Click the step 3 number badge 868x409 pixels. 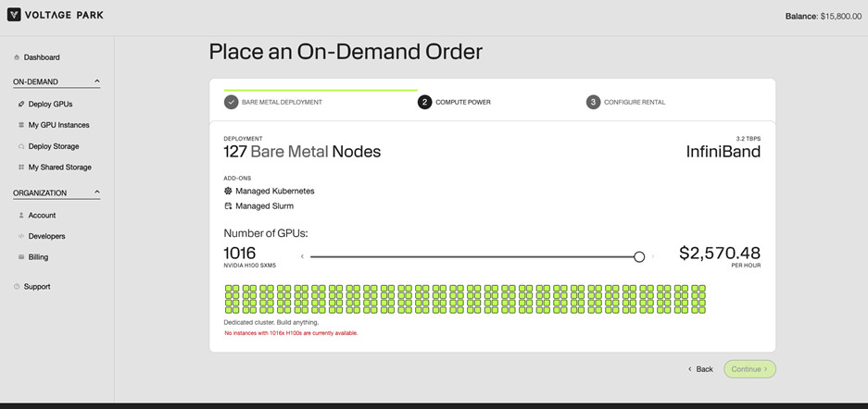pyautogui.click(x=594, y=102)
